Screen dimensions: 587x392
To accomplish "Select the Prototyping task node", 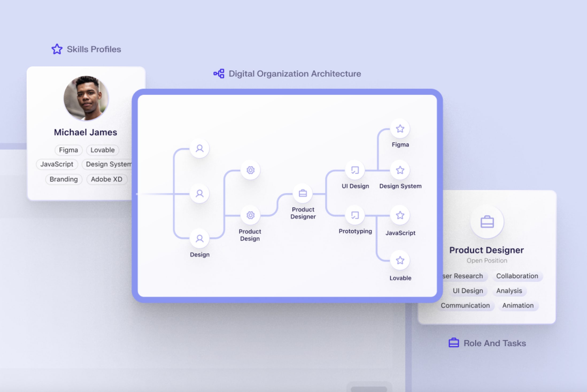I will 355,215.
